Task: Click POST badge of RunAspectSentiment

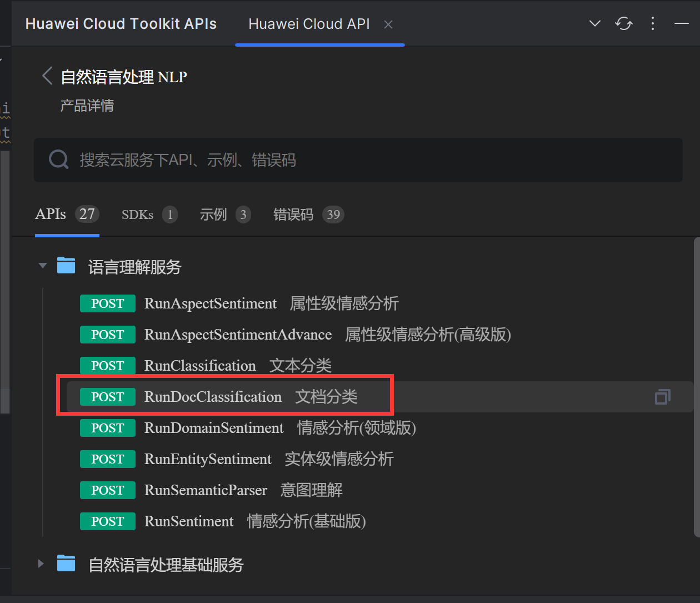Action: point(108,303)
